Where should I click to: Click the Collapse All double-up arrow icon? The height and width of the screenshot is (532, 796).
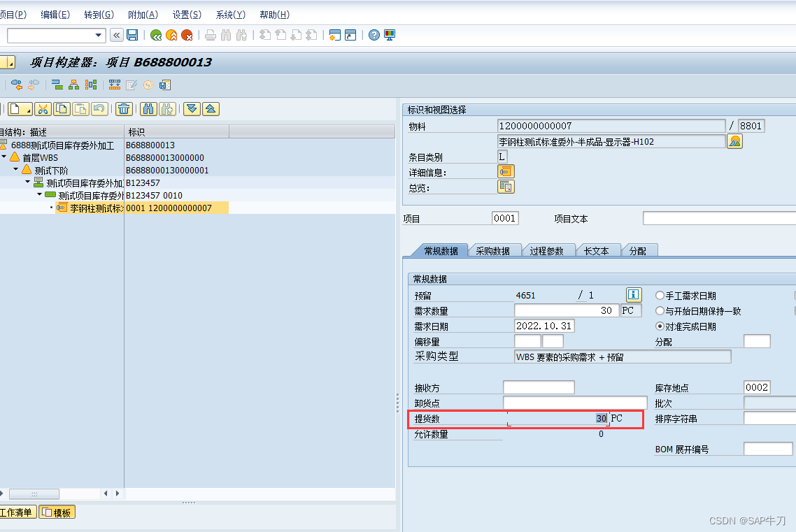pos(211,109)
